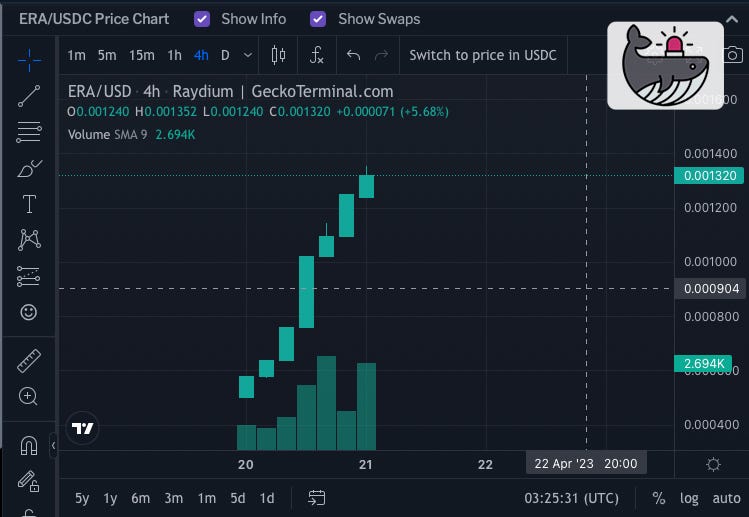The image size is (749, 517).
Task: Toggle the magnet snap mode
Action: pyautogui.click(x=29, y=445)
